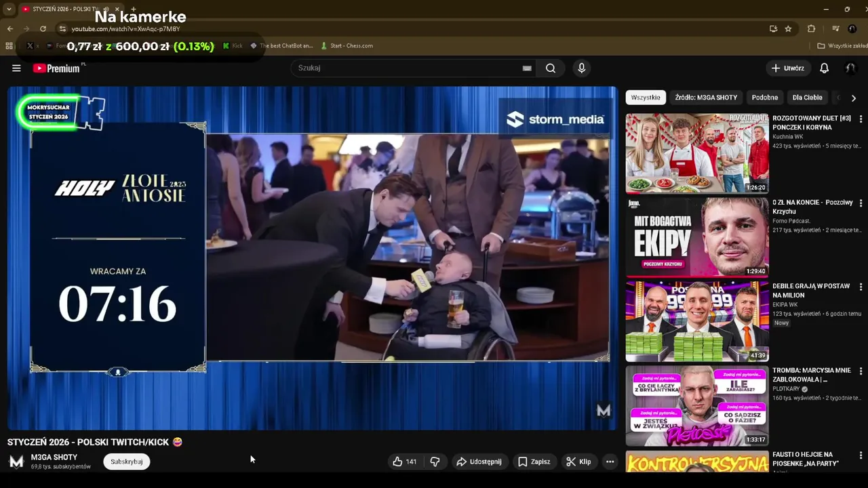Image resolution: width=868 pixels, height=488 pixels.
Task: Open media control icon in toolbar
Action: pos(835,28)
